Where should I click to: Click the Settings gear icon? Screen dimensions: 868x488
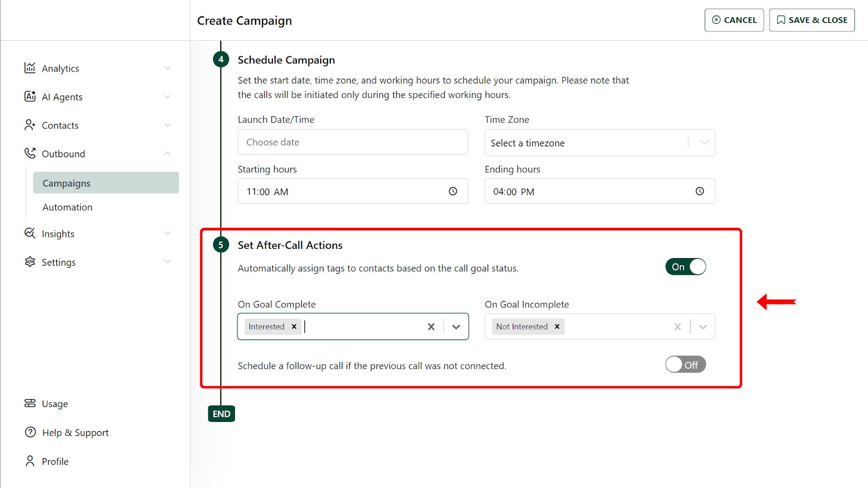(30, 262)
